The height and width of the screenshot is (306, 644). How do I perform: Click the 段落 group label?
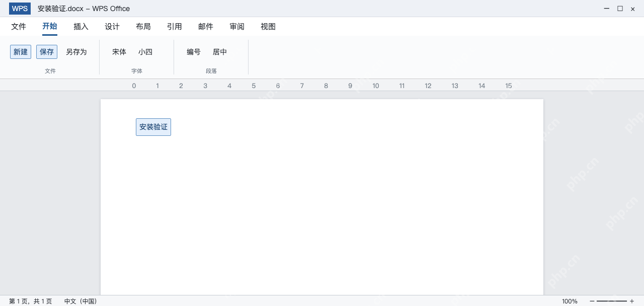click(211, 71)
